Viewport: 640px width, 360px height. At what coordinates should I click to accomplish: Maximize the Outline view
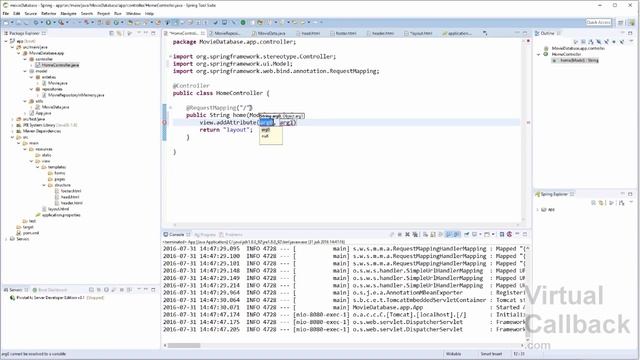630,33
